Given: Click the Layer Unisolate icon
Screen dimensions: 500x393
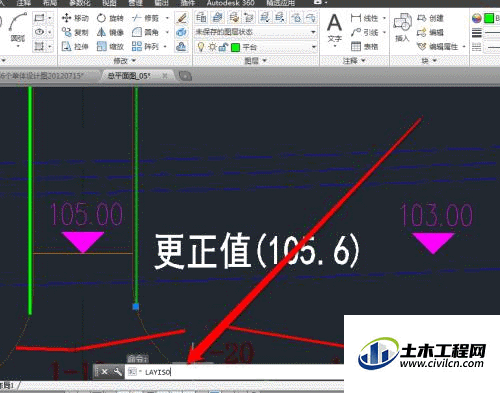Looking at the screenshot, I should pyautogui.click(x=280, y=17).
